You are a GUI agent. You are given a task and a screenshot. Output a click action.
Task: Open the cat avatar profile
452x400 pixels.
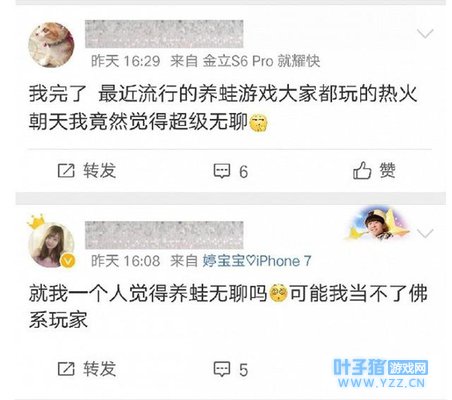[x=51, y=45]
